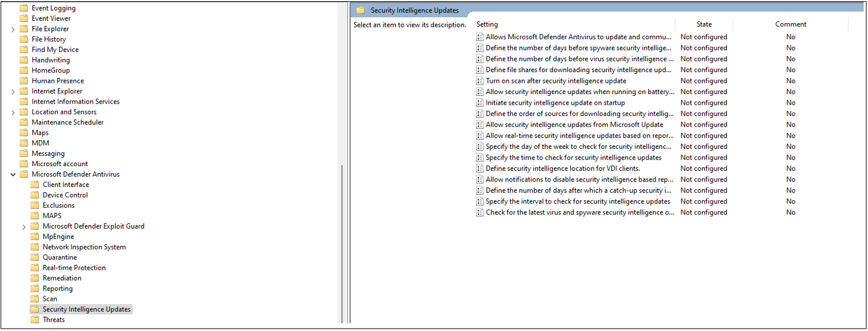Expand the File Explorer tree node
The height and width of the screenshot is (331, 868).
(13, 29)
